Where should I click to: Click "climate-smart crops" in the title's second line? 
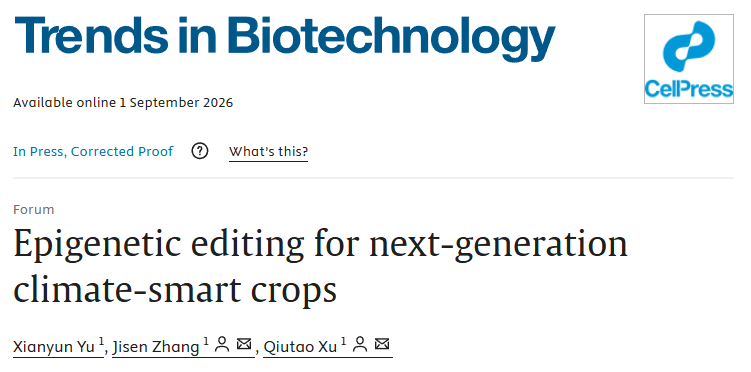175,289
